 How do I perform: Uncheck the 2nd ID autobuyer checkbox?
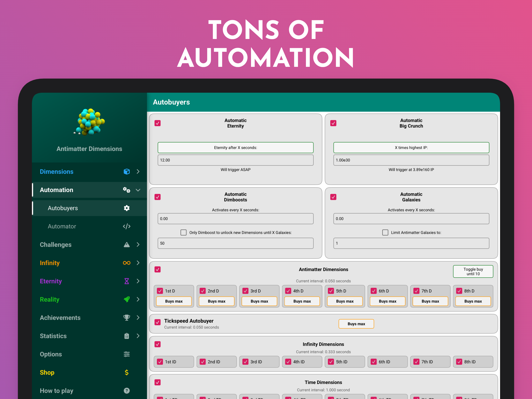(203, 362)
